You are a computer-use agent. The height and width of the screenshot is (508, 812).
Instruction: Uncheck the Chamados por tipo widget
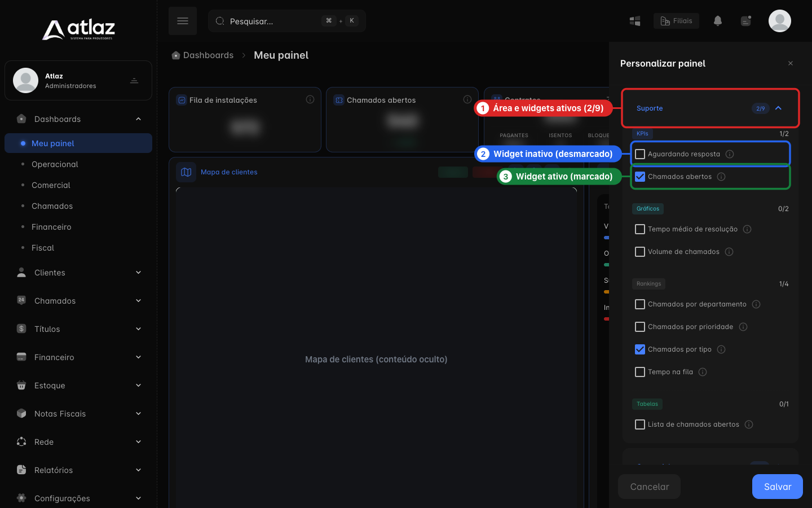pos(640,349)
